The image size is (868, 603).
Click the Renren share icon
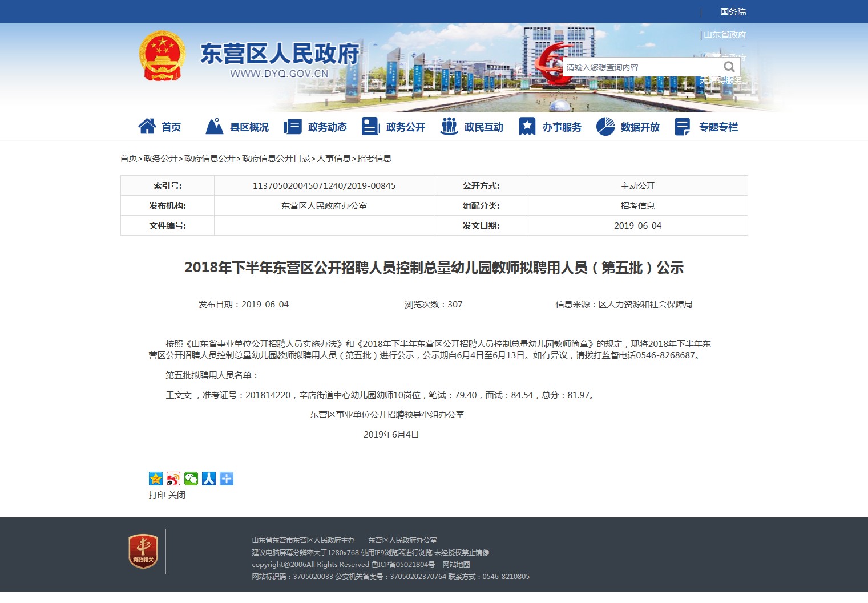pyautogui.click(x=209, y=479)
